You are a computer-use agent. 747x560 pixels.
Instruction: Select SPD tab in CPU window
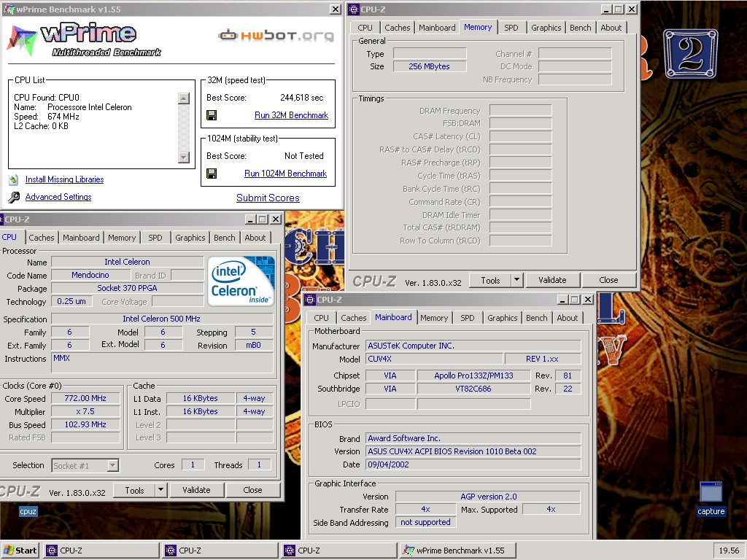coord(155,238)
